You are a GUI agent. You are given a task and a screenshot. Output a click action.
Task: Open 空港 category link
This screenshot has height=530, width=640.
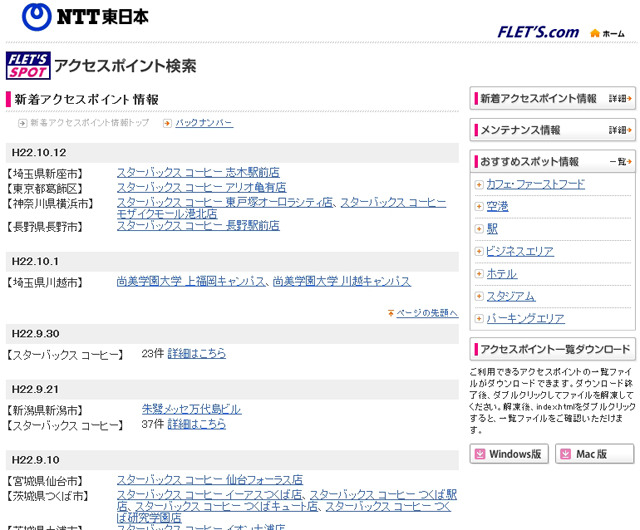pos(497,207)
